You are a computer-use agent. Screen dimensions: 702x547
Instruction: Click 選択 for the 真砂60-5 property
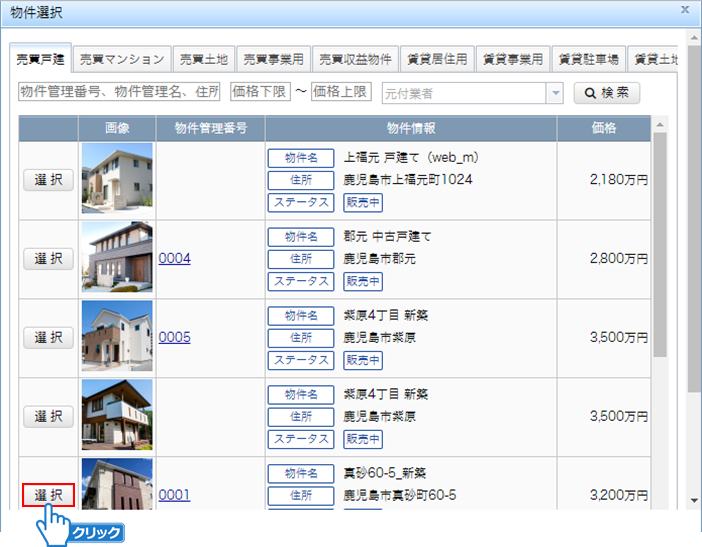click(48, 495)
